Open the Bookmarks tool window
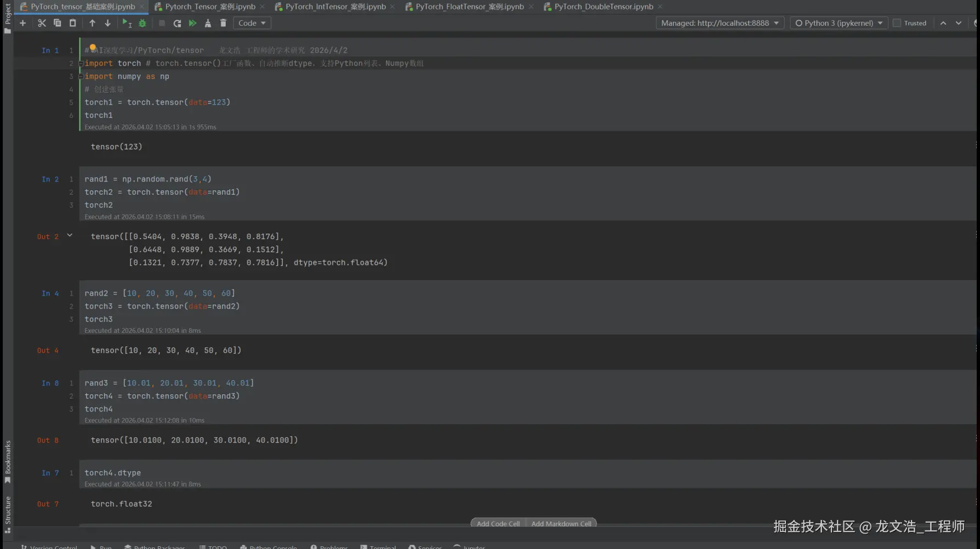 tap(8, 461)
